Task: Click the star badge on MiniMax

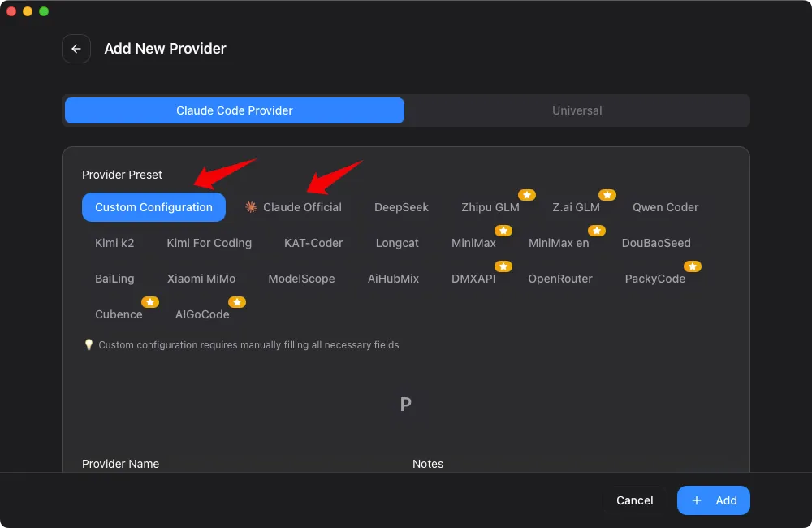Action: click(x=503, y=231)
